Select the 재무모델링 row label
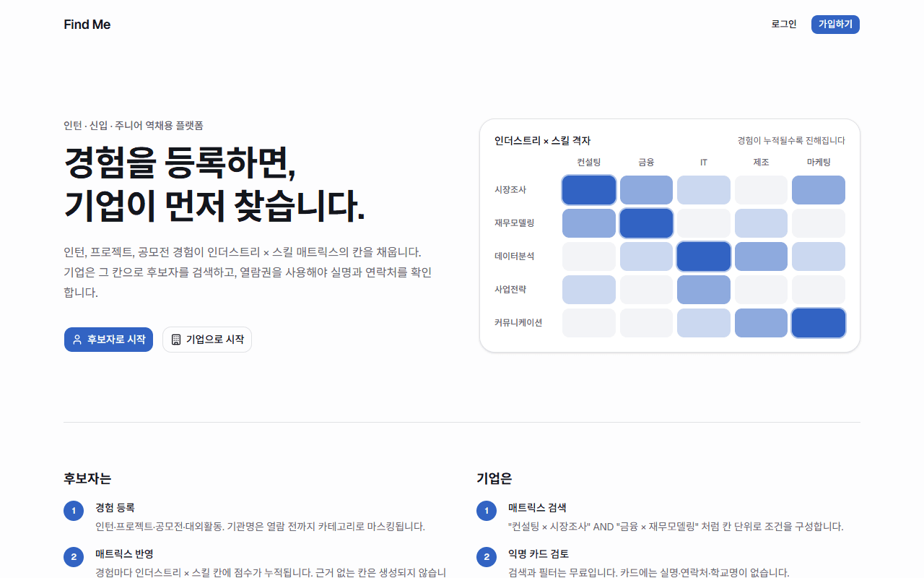This screenshot has width=924, height=578. click(515, 223)
